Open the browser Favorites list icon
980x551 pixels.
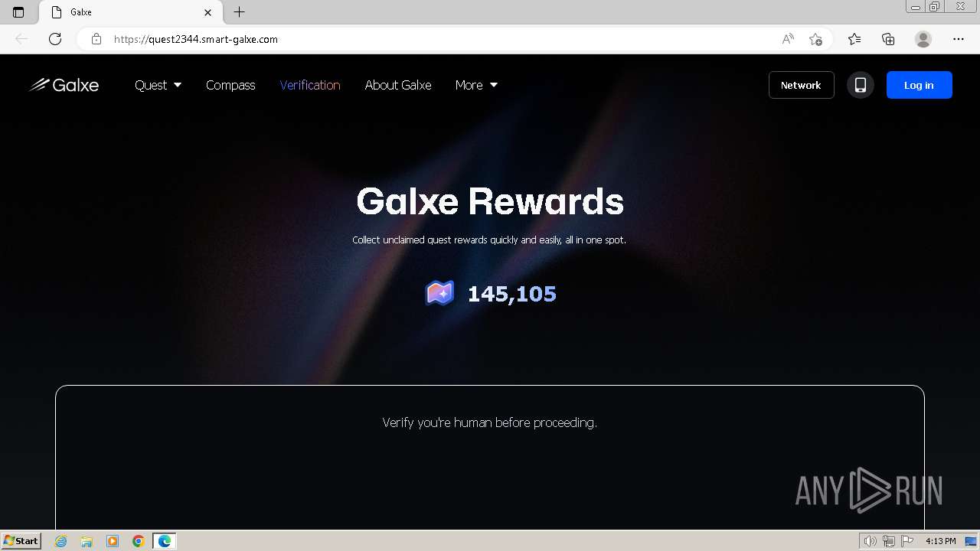click(854, 39)
